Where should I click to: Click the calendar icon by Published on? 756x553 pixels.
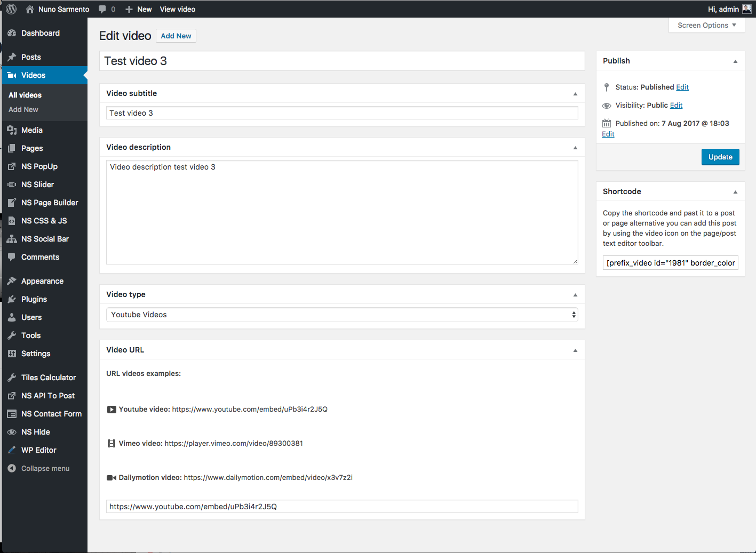tap(607, 123)
